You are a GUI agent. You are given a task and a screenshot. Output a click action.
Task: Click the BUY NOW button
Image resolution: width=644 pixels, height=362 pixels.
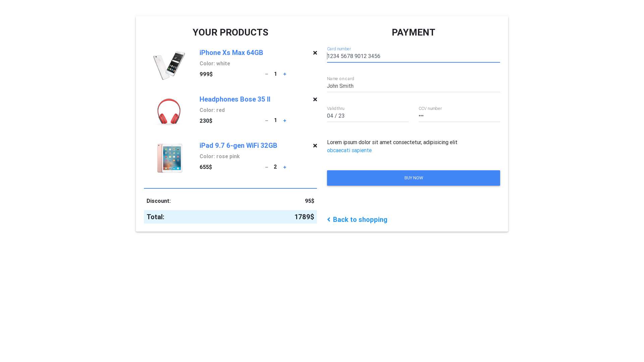(x=413, y=178)
